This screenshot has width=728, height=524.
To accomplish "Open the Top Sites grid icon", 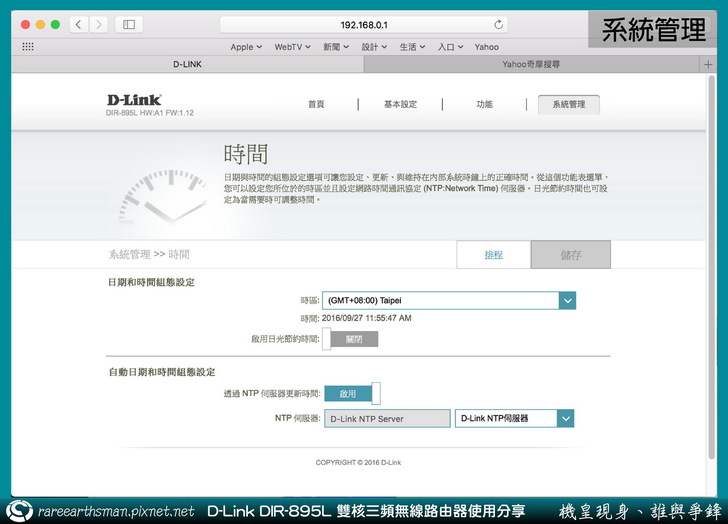I will (x=27, y=46).
